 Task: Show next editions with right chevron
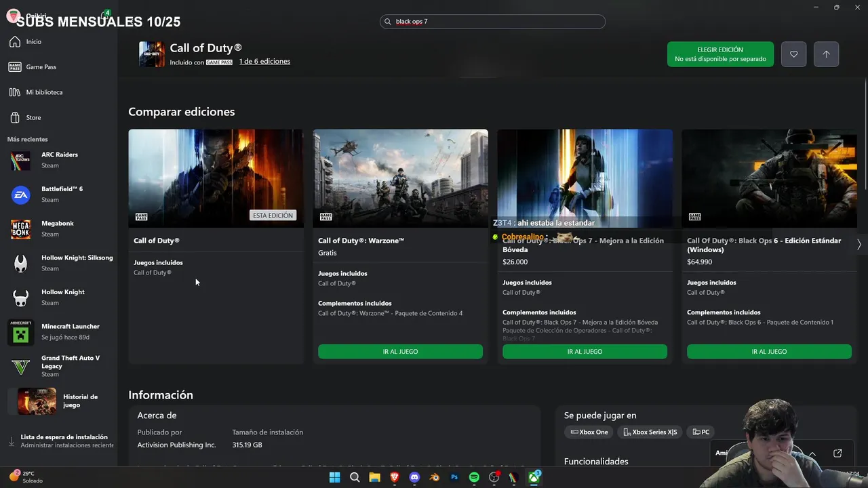(859, 245)
